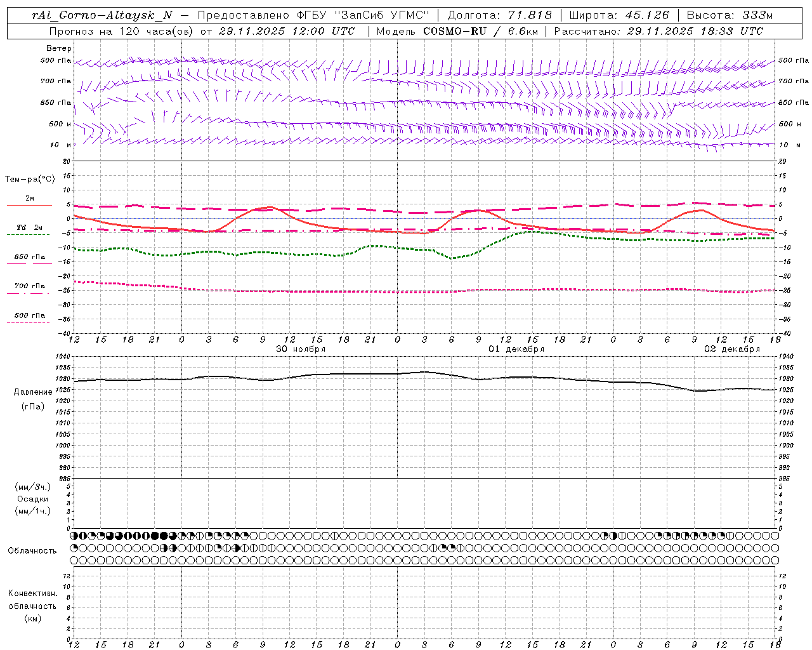Viewport: 812px width, 650px height.
Task: Click the Облачность cloud cover label
Action: coord(32,551)
